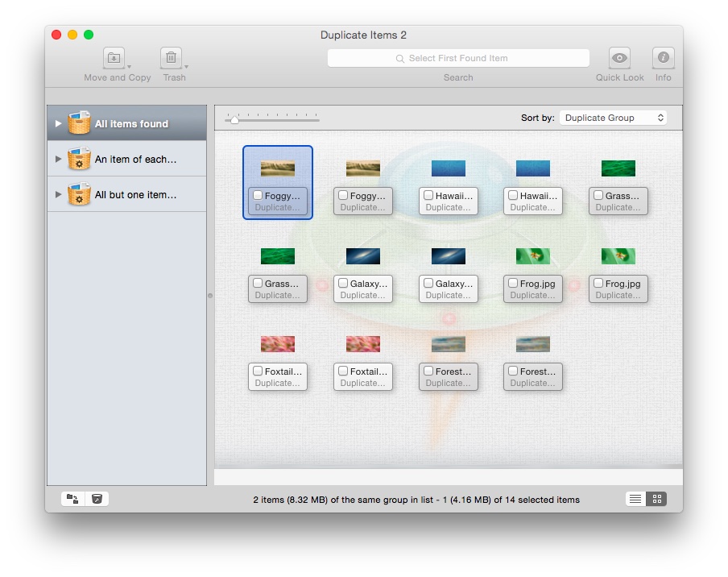The width and height of the screenshot is (728, 577).
Task: Click the sidebar splitter handle dot
Action: coord(210,296)
